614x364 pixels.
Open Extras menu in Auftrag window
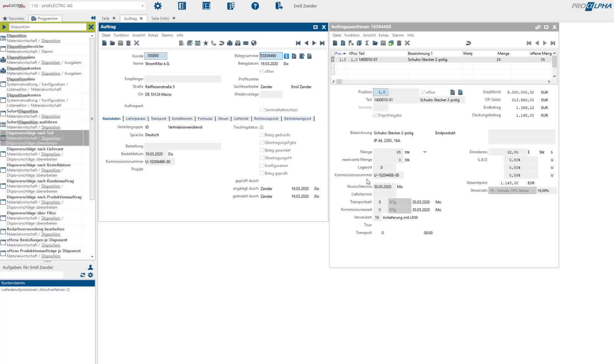click(153, 35)
